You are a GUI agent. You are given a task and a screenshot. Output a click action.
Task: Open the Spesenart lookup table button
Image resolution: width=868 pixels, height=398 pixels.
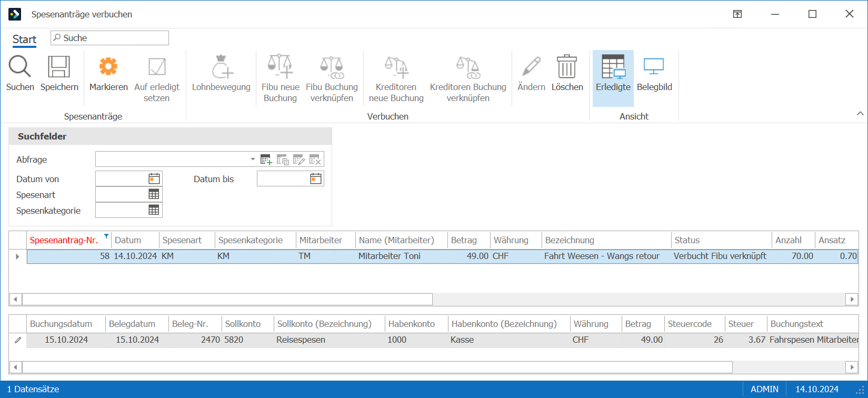(154, 194)
